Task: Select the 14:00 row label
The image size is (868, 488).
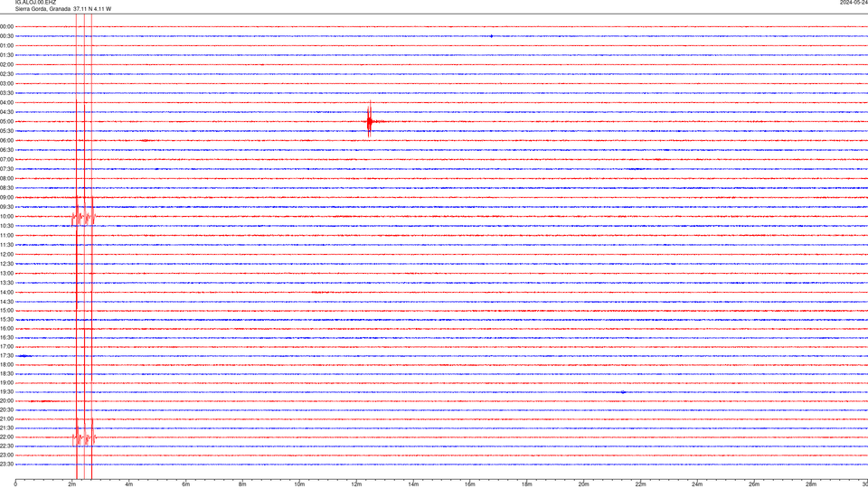Action: 6,292
